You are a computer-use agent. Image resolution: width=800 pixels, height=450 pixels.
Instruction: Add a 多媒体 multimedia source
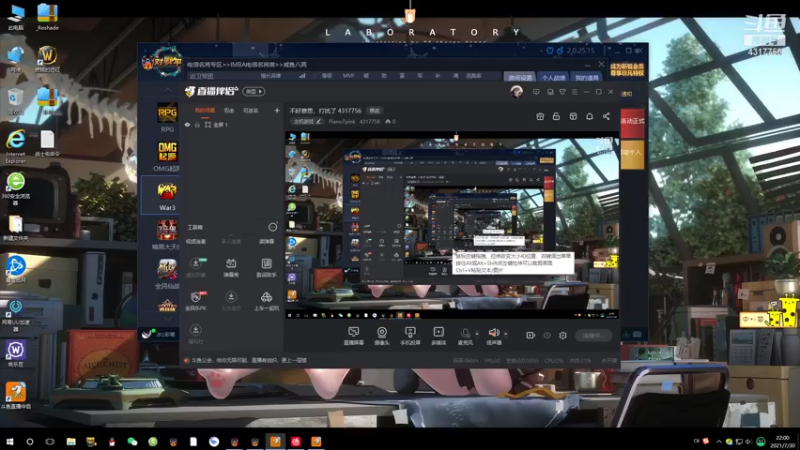[x=438, y=336]
